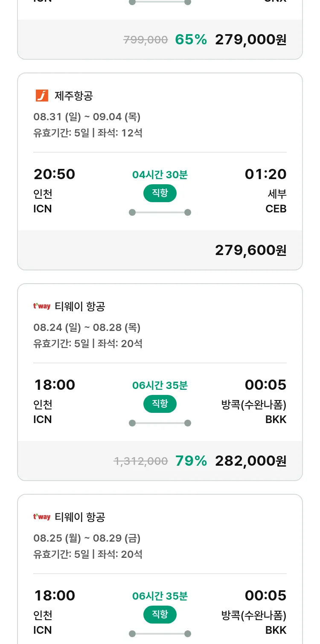320x644 pixels.
Task: Click the route line on the 08.24 Bangkok flight
Action: (x=160, y=423)
